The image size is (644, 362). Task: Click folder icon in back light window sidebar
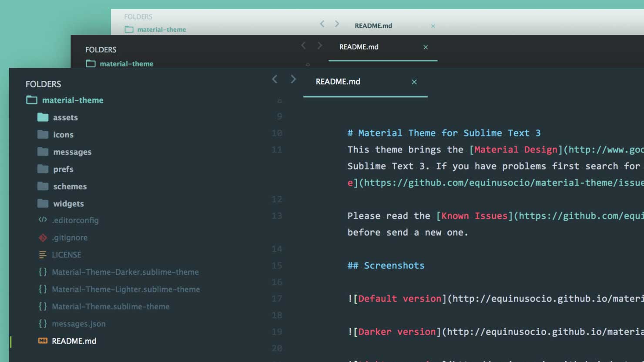(x=129, y=30)
